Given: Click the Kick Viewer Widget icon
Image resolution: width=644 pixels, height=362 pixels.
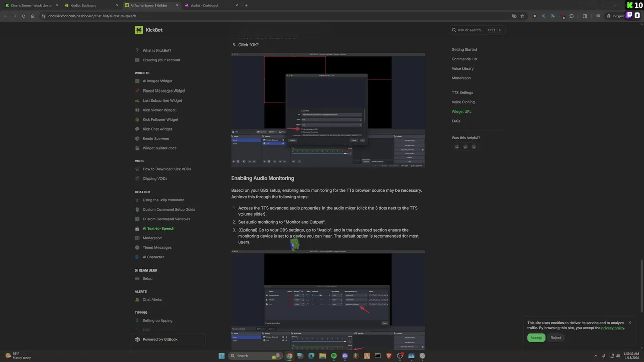Looking at the screenshot, I should (x=137, y=110).
